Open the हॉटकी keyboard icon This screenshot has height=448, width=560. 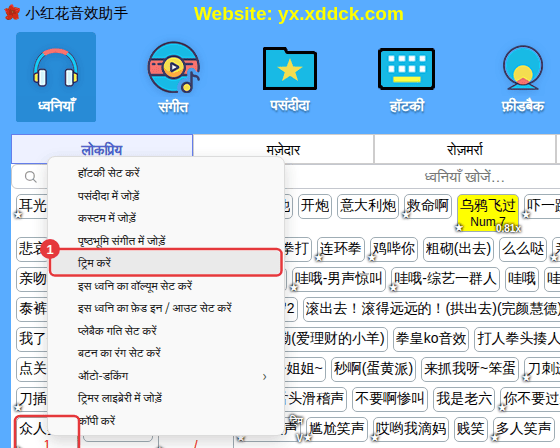(406, 79)
